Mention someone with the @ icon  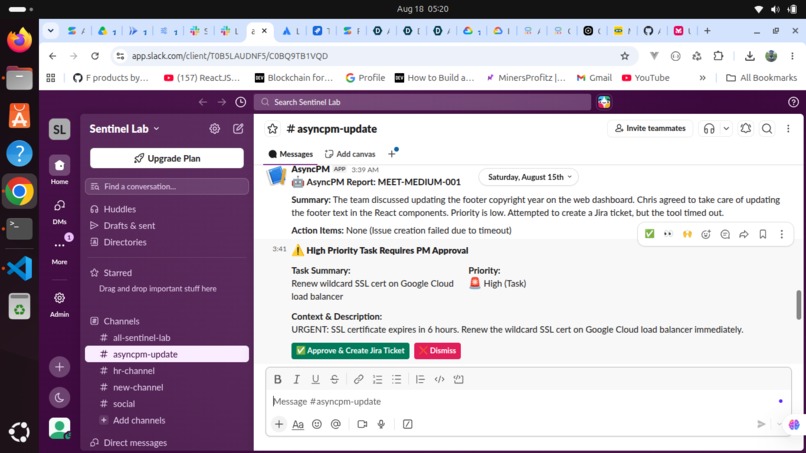336,424
